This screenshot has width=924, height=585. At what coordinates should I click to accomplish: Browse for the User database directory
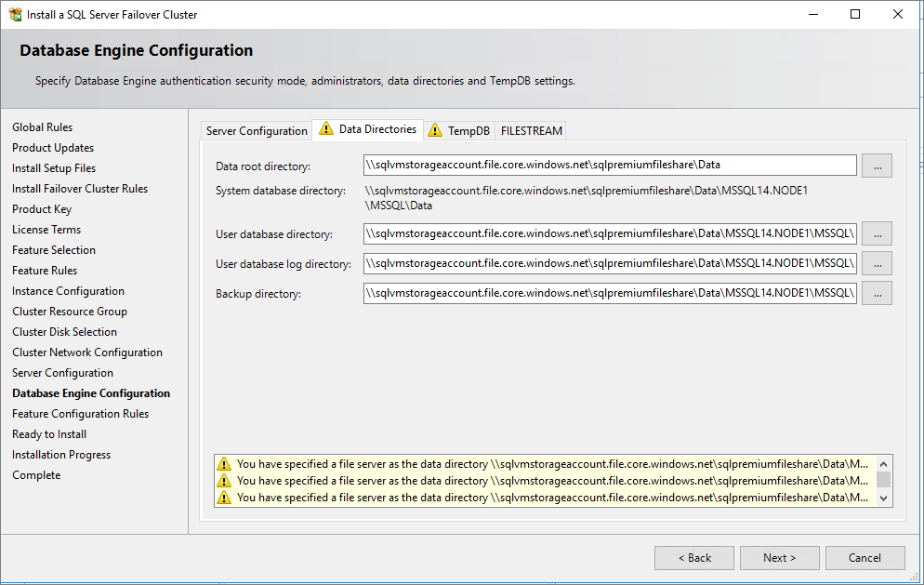coord(876,233)
